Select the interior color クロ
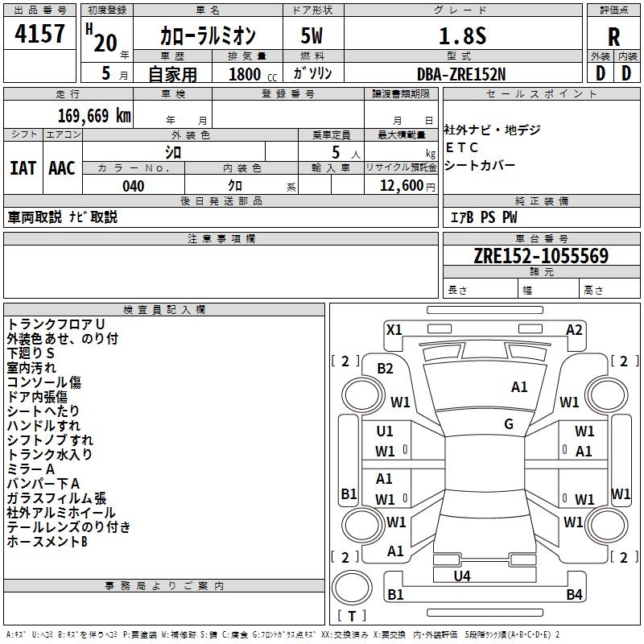The height and width of the screenshot is (644, 644). click(x=235, y=186)
